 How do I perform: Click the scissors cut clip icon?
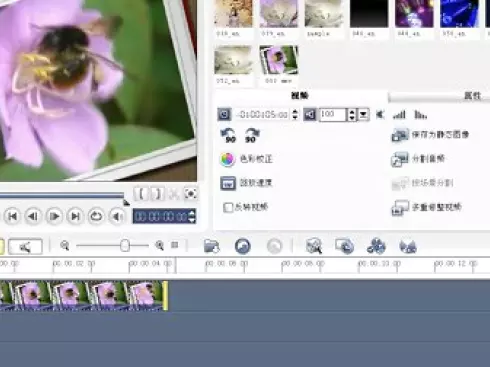174,194
